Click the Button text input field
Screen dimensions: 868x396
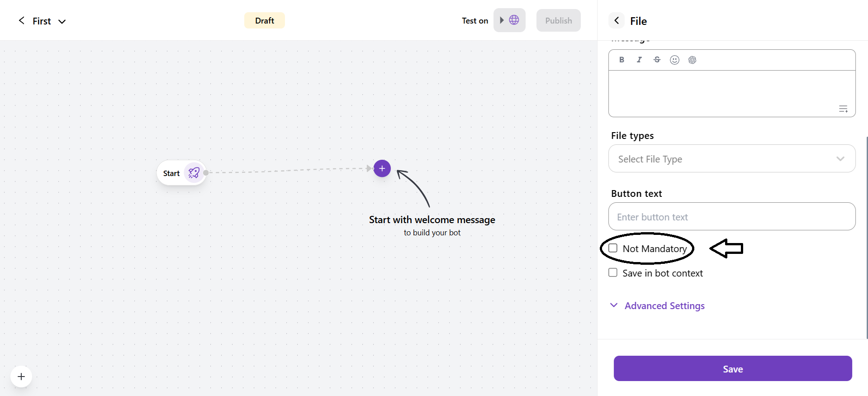[x=731, y=217]
